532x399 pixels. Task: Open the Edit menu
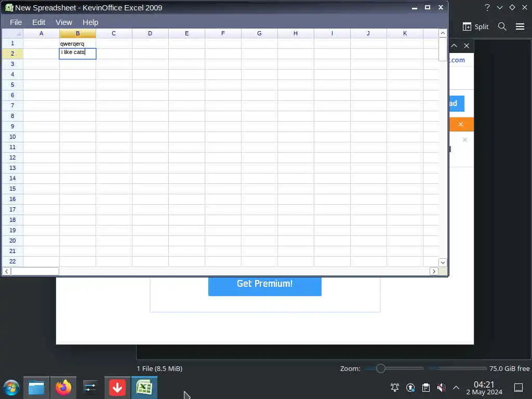[x=38, y=22]
